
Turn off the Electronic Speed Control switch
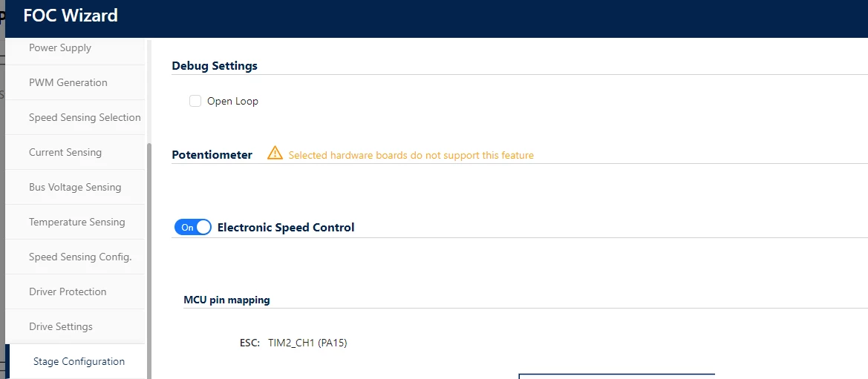point(192,228)
